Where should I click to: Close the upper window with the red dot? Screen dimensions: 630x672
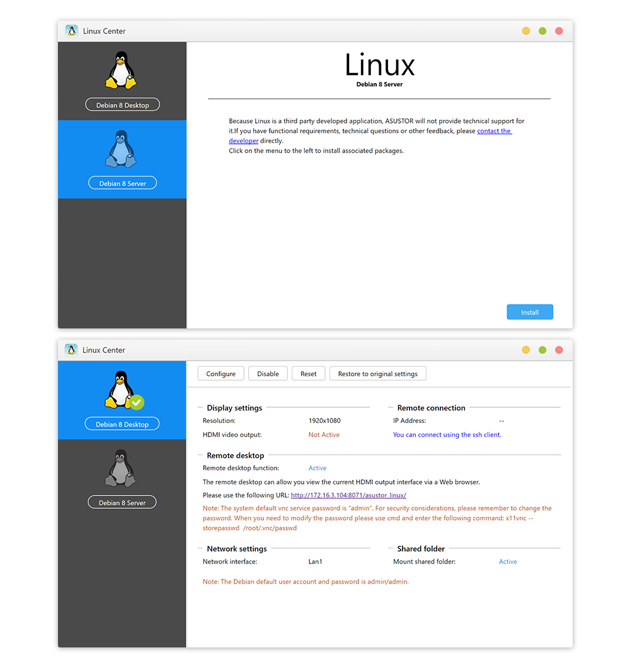559,31
